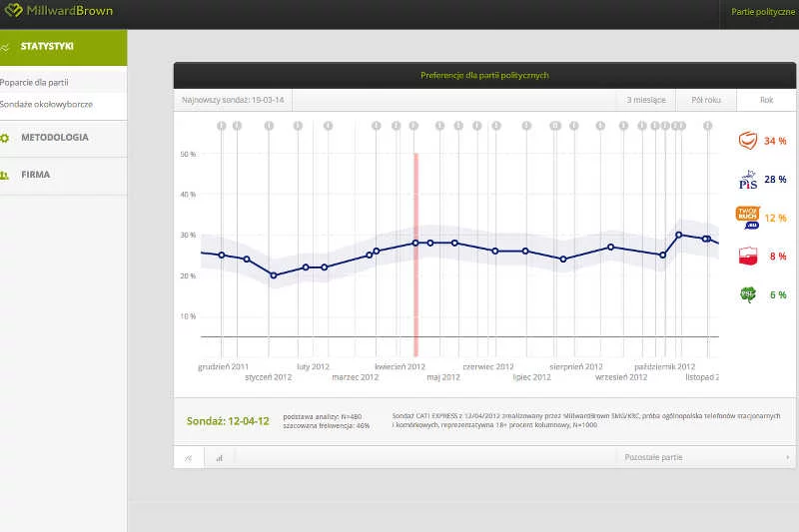Click the czerwiec 2012 axis label
This screenshot has height=532, width=799.
[x=488, y=366]
